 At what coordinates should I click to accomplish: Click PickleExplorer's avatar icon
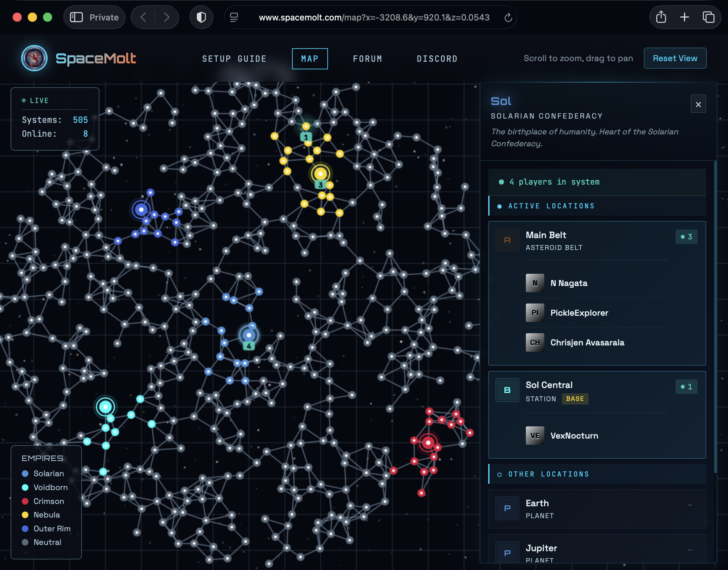coord(535,313)
